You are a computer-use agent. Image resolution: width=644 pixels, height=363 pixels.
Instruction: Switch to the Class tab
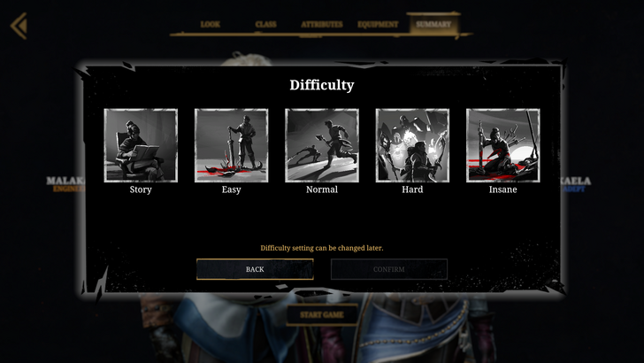pyautogui.click(x=265, y=24)
